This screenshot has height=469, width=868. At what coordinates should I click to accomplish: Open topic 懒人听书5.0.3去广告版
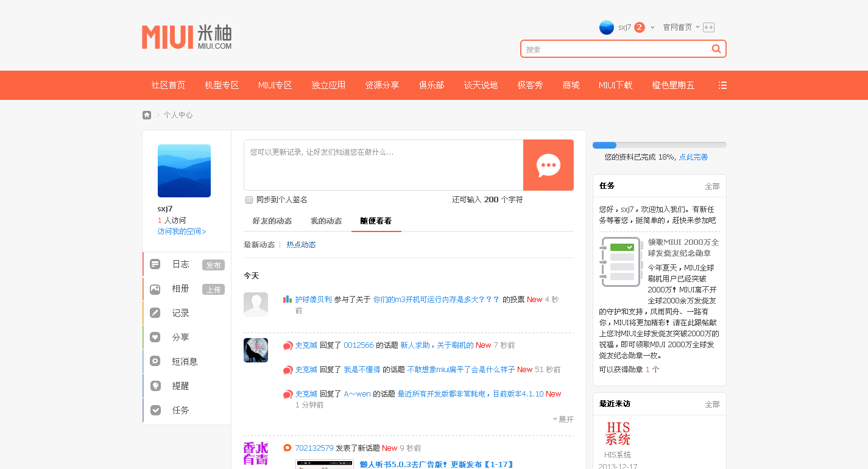click(x=437, y=465)
